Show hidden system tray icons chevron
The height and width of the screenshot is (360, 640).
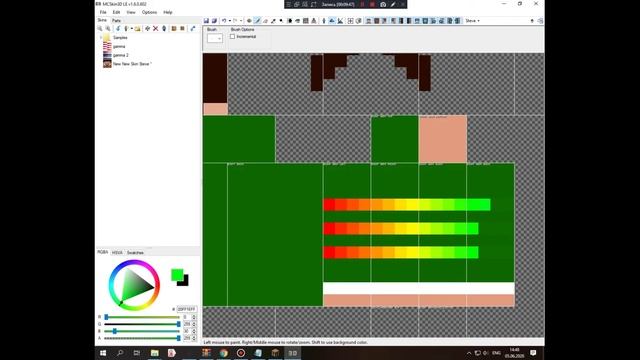point(469,353)
